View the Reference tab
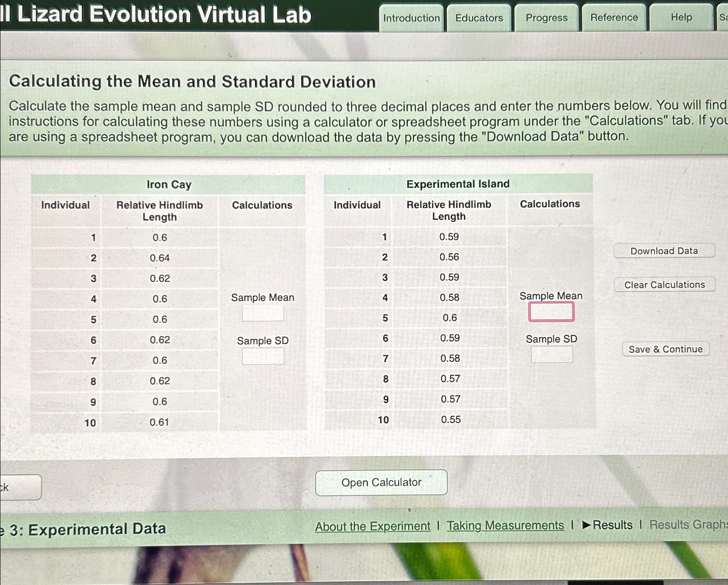The image size is (728, 585). click(614, 18)
